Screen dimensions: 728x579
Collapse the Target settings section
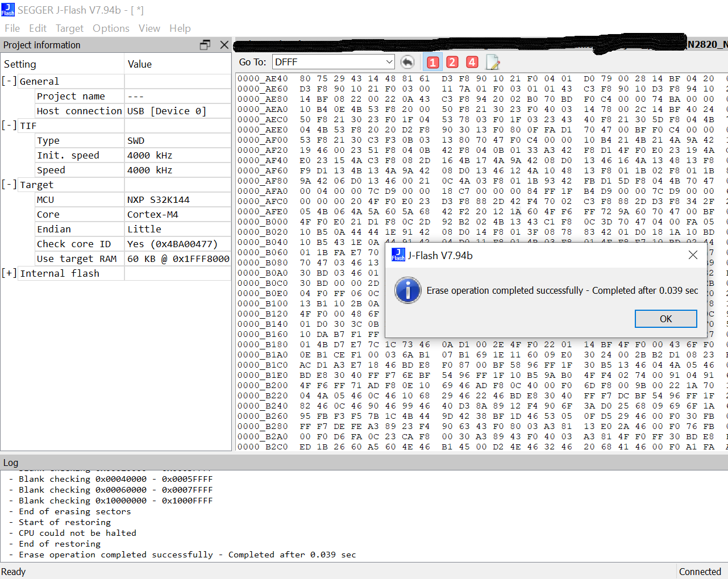[10, 184]
